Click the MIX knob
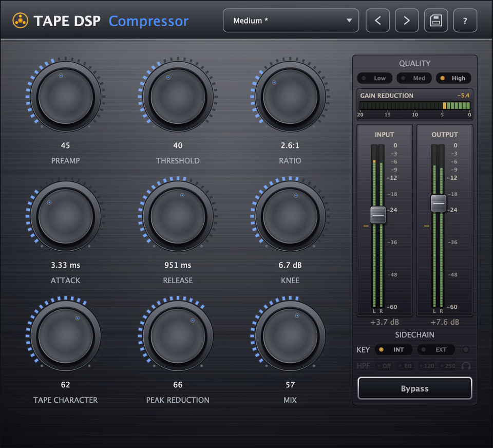This screenshot has height=448, width=493. (290, 335)
